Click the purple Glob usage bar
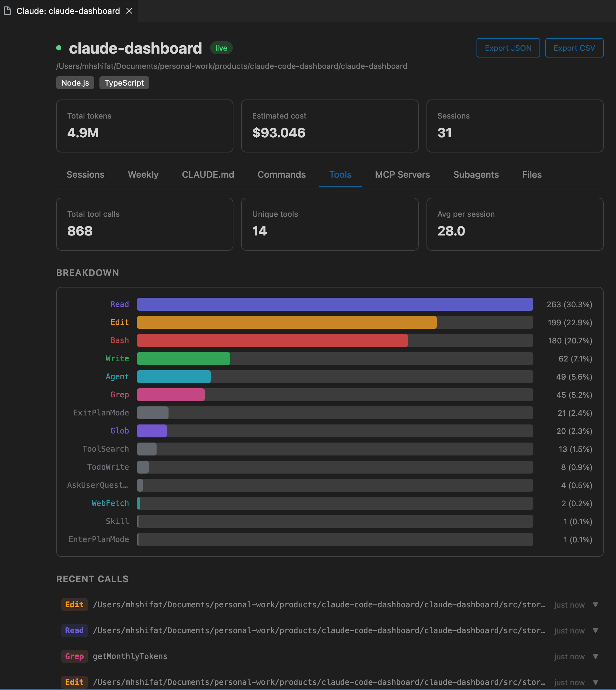Image resolution: width=616 pixels, height=690 pixels. tap(152, 431)
